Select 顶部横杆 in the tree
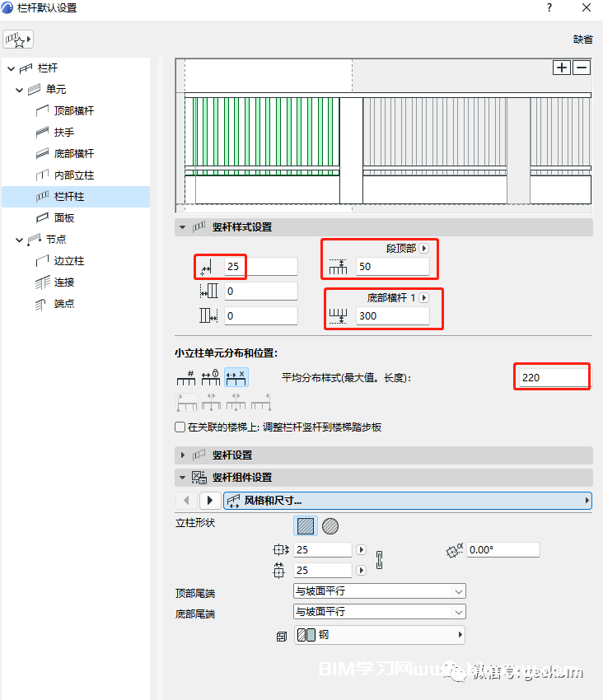 pyautogui.click(x=73, y=110)
